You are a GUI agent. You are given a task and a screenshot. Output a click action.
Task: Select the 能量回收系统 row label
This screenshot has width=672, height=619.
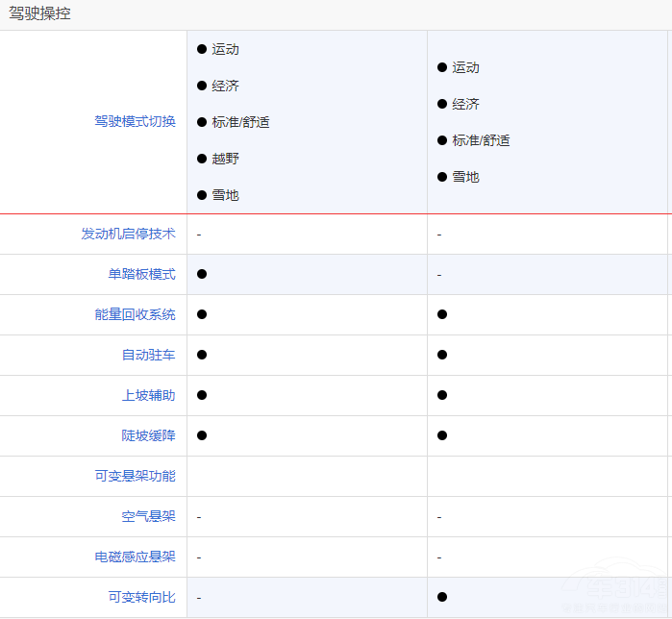pos(135,314)
